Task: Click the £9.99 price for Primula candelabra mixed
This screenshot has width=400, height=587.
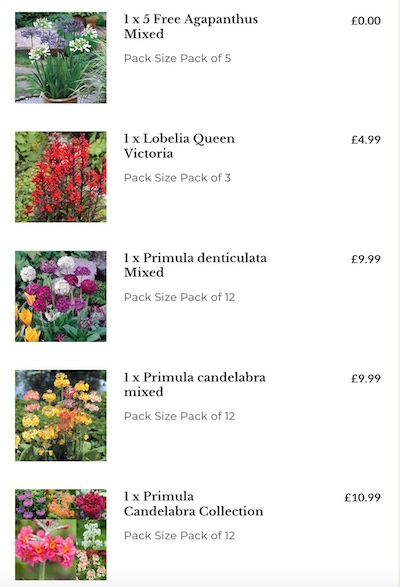Action: (x=366, y=378)
